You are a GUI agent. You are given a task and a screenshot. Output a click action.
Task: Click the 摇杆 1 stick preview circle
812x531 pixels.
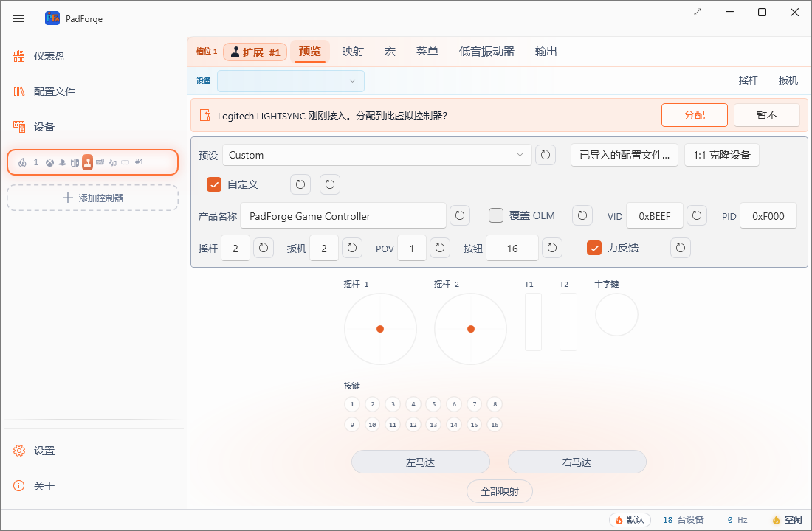click(380, 329)
